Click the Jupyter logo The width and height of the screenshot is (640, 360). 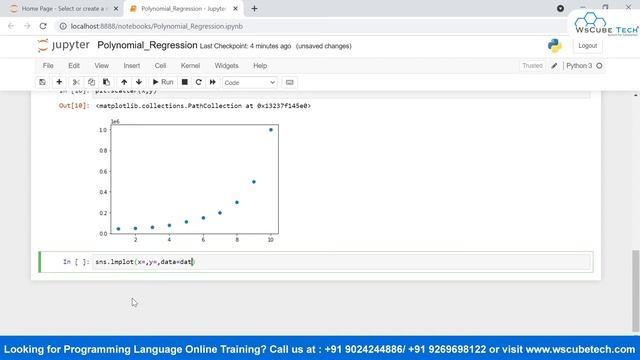click(x=63, y=45)
